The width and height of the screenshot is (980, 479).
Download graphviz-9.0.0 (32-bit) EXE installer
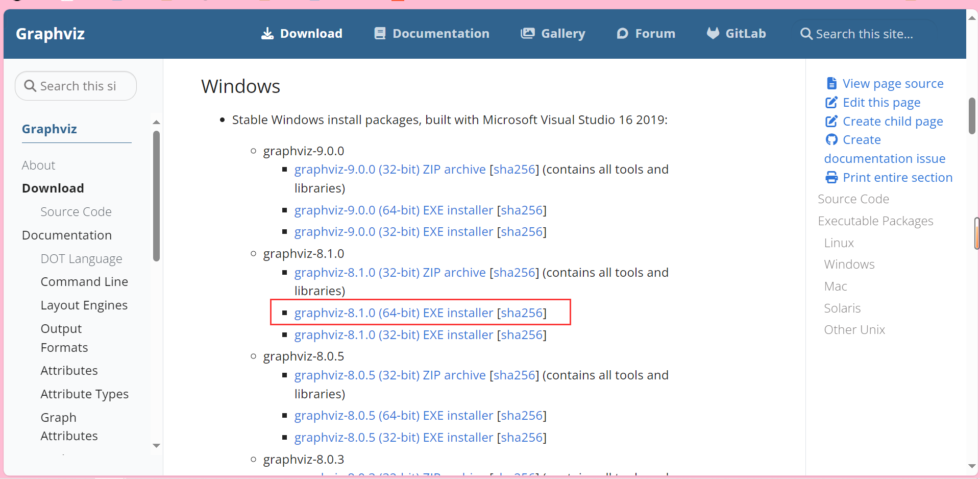click(394, 231)
